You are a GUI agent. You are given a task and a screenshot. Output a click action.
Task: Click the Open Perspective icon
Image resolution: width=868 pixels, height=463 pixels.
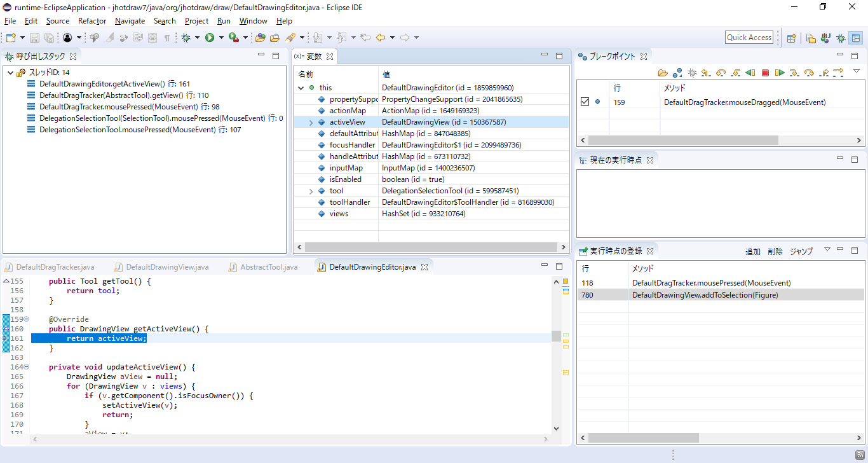pyautogui.click(x=792, y=38)
